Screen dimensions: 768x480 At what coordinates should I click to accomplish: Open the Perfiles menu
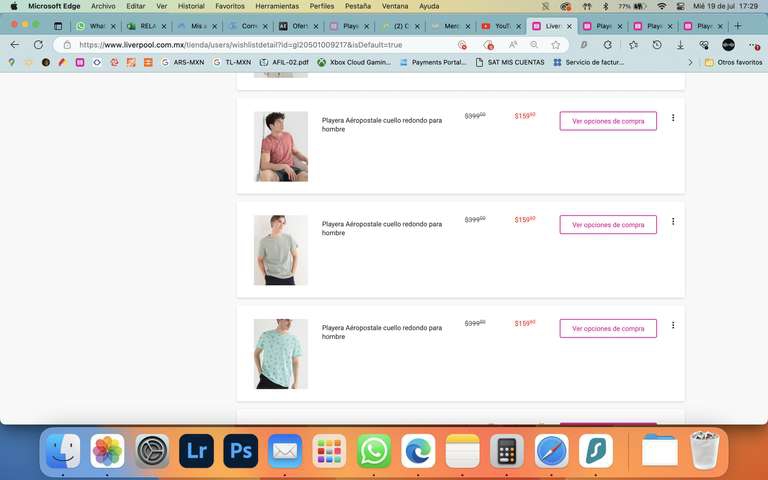click(x=322, y=6)
